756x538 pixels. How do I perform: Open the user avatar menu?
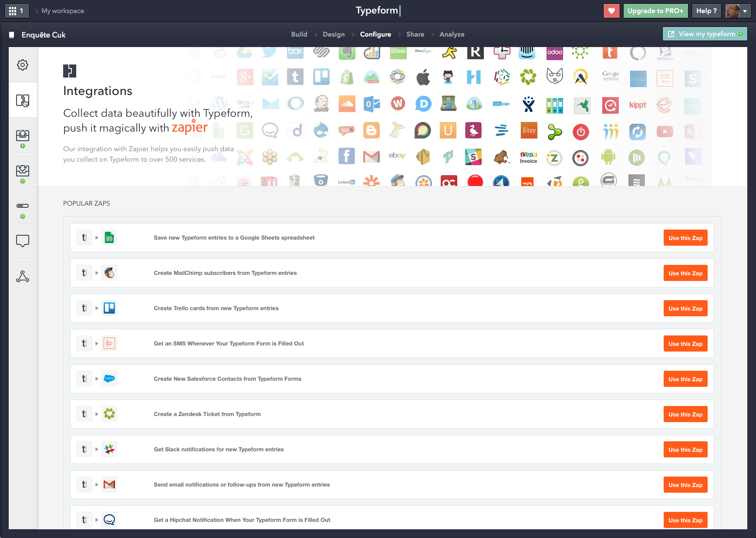click(738, 11)
